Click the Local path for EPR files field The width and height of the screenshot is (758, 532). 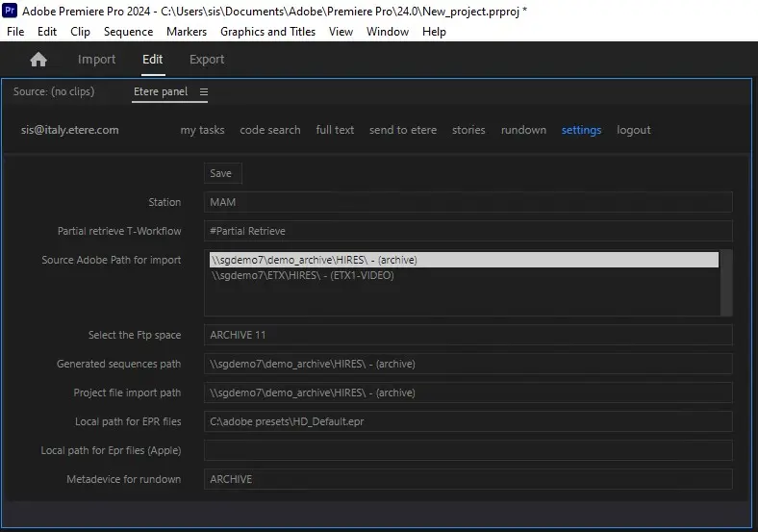point(467,421)
